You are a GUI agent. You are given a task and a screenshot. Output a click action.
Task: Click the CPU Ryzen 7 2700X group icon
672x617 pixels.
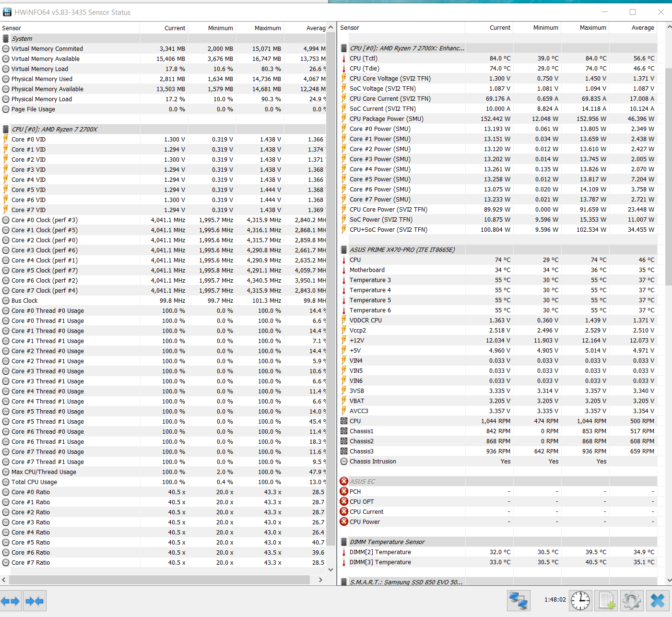(x=6, y=129)
